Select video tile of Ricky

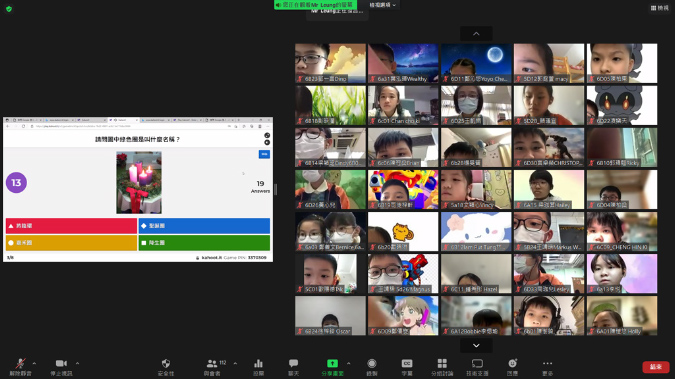622,147
